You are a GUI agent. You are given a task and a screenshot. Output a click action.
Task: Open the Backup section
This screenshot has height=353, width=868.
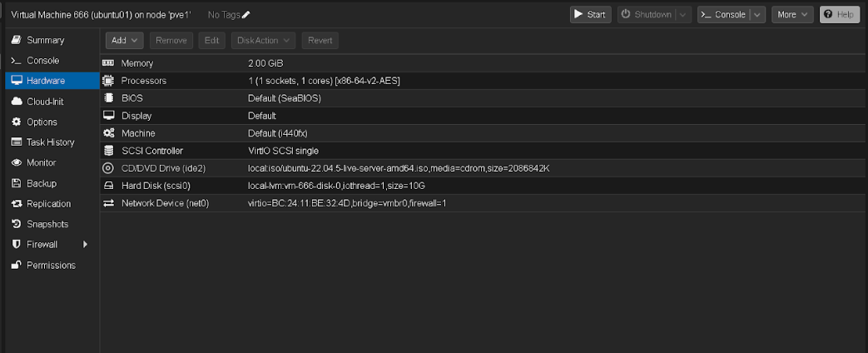42,183
